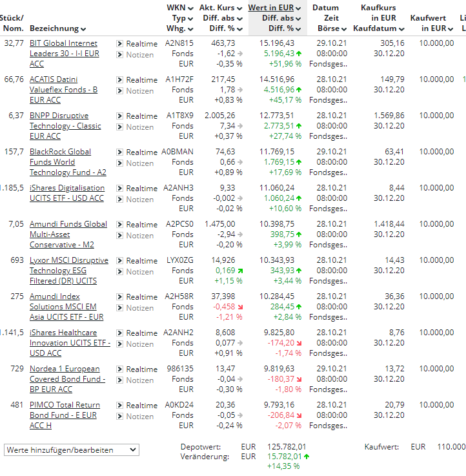466x476 pixels.
Task: Open BIT Global Internet Leaders 30 fund link
Action: 65,54
